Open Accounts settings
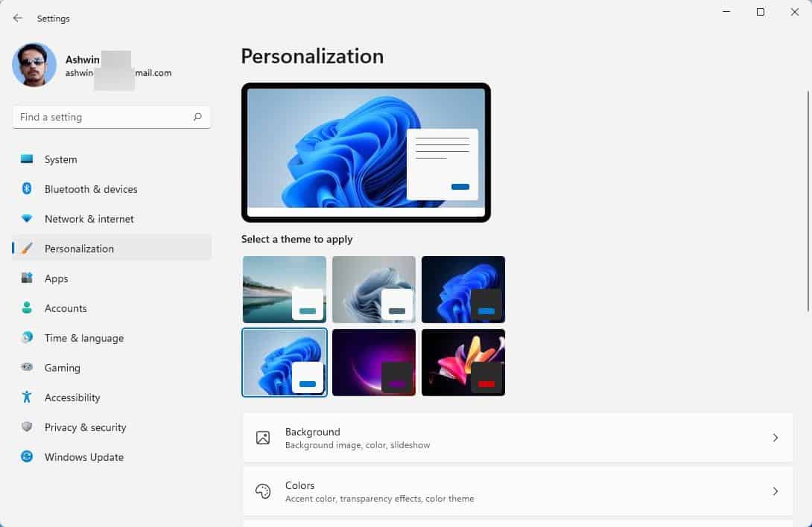The image size is (812, 527). [x=66, y=307]
